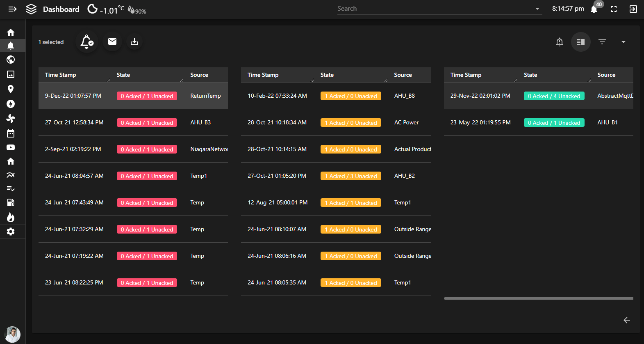Expand the hamburger menu at top left
The image size is (644, 344).
[12, 9]
